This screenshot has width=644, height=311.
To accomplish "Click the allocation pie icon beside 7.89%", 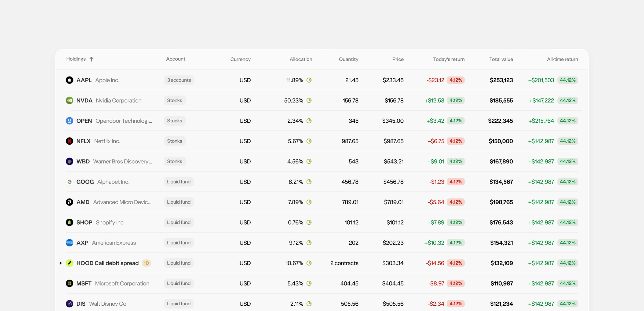I will click(309, 202).
